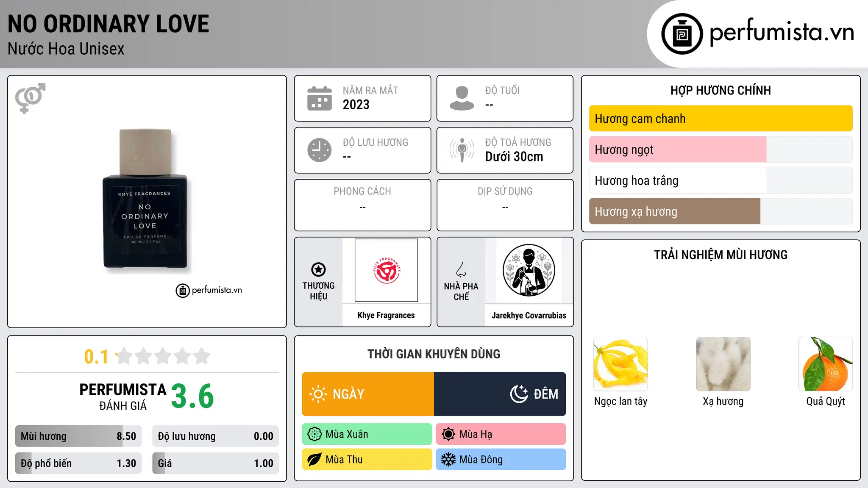The height and width of the screenshot is (488, 868).
Task: Select the Mùa Hạ season tag
Action: (501, 434)
